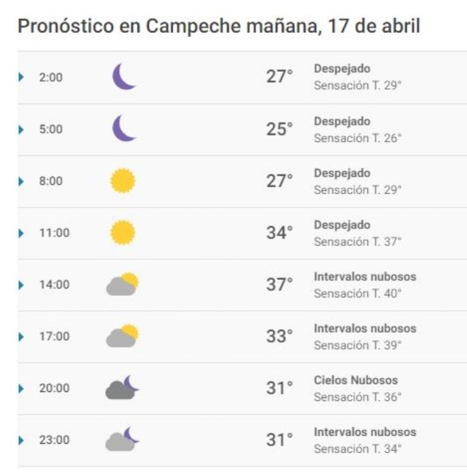Click the sun icon at 11:00
Image resolution: width=467 pixels, height=476 pixels.
click(x=122, y=233)
